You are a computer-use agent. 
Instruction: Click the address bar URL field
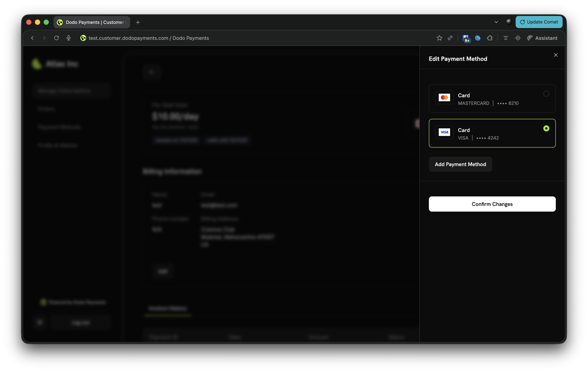click(x=149, y=38)
